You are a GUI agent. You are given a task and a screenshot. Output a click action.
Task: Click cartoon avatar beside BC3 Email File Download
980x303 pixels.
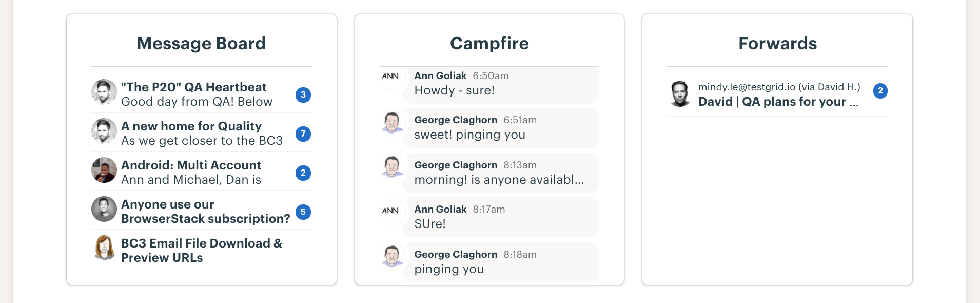pos(104,248)
